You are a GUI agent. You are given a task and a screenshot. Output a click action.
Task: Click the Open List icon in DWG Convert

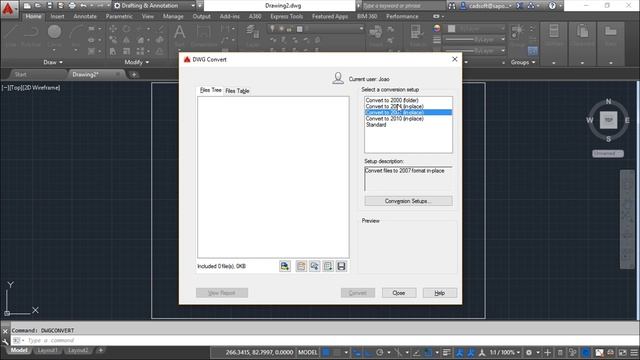click(314, 266)
